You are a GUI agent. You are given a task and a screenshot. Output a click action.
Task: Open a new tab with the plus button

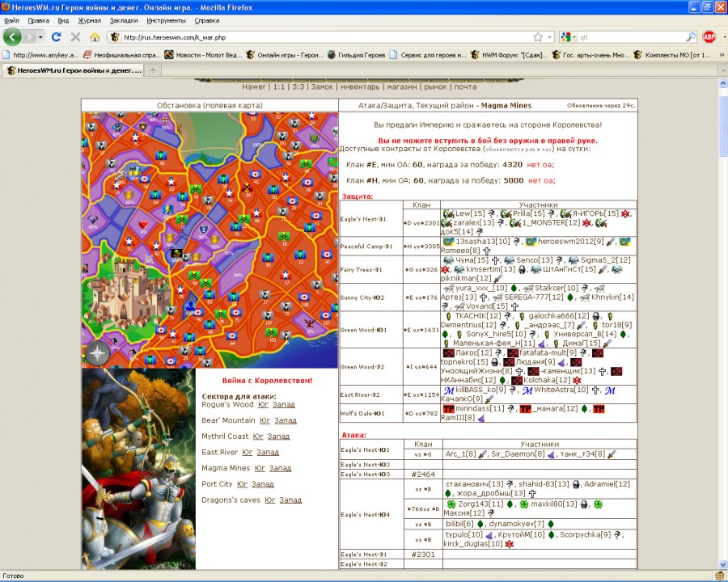152,70
